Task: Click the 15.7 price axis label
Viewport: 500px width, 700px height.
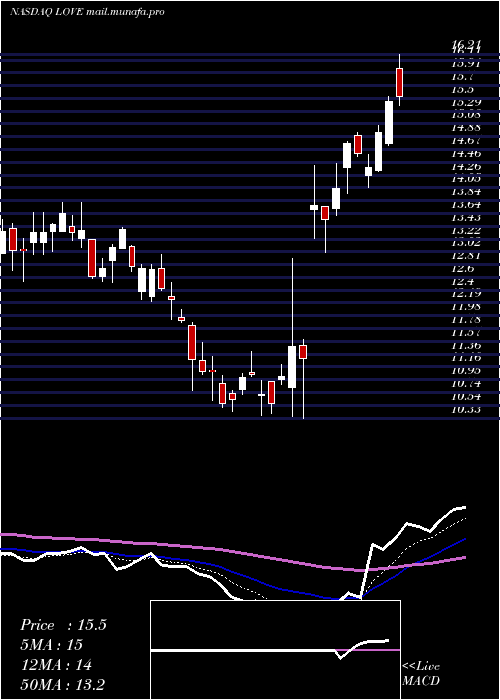Action: [462, 77]
